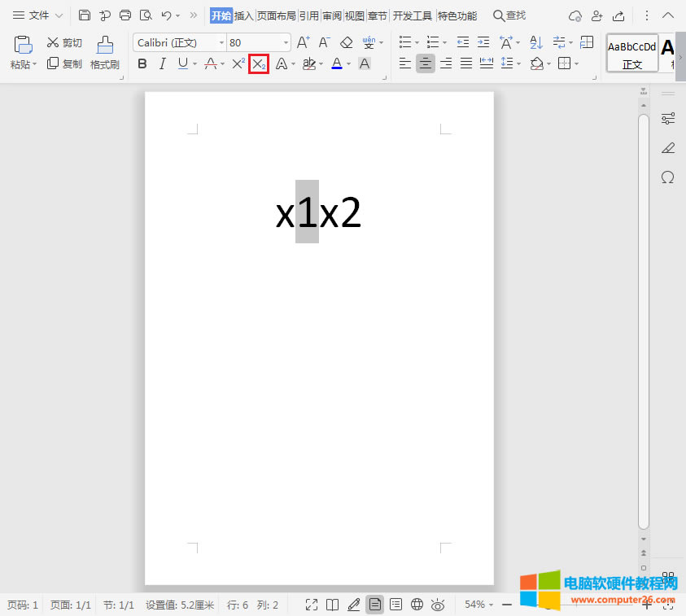Switch to eye protection mode in status bar

coord(438,604)
